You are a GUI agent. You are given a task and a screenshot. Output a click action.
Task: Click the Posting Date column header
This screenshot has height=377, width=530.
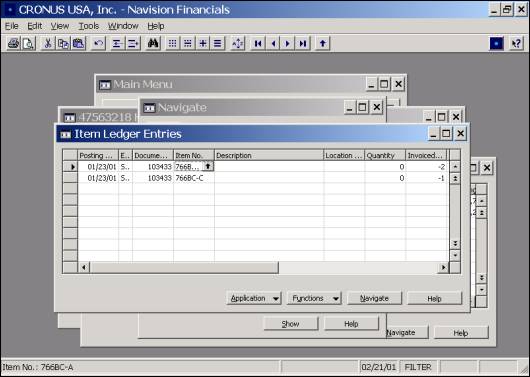point(98,155)
